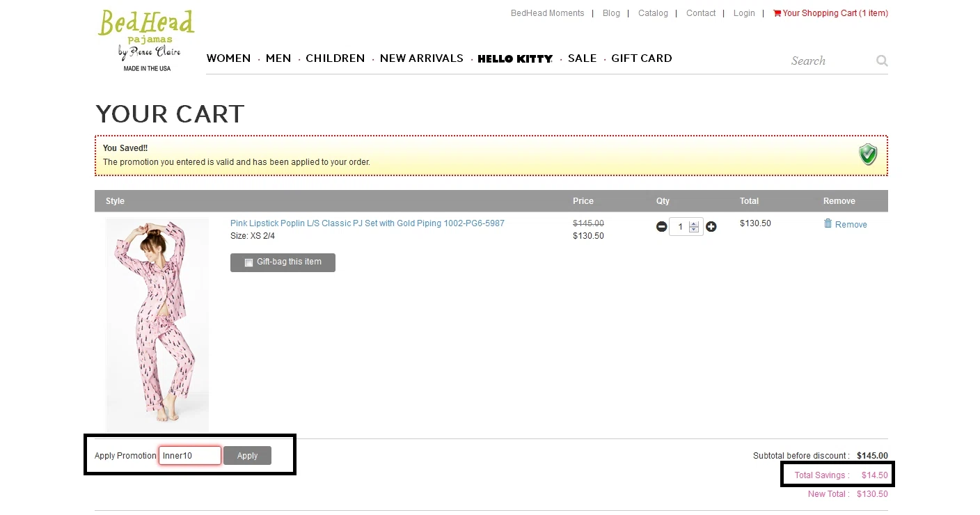Open the Contact link
The image size is (980, 515).
point(701,13)
